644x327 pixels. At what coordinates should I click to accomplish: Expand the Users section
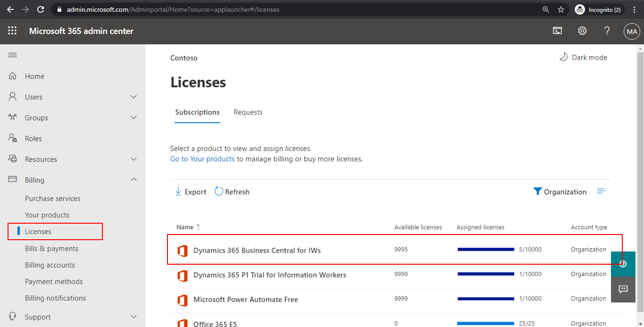tap(134, 96)
